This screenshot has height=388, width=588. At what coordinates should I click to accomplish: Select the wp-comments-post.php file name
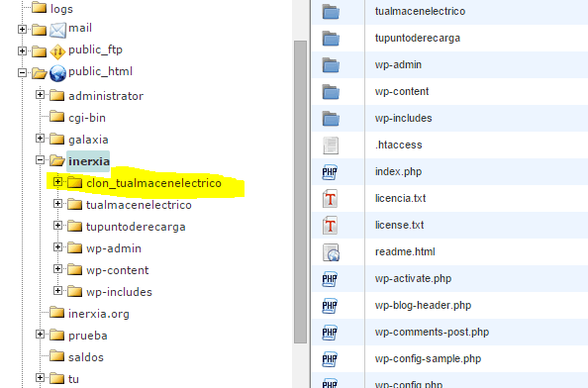[432, 333]
